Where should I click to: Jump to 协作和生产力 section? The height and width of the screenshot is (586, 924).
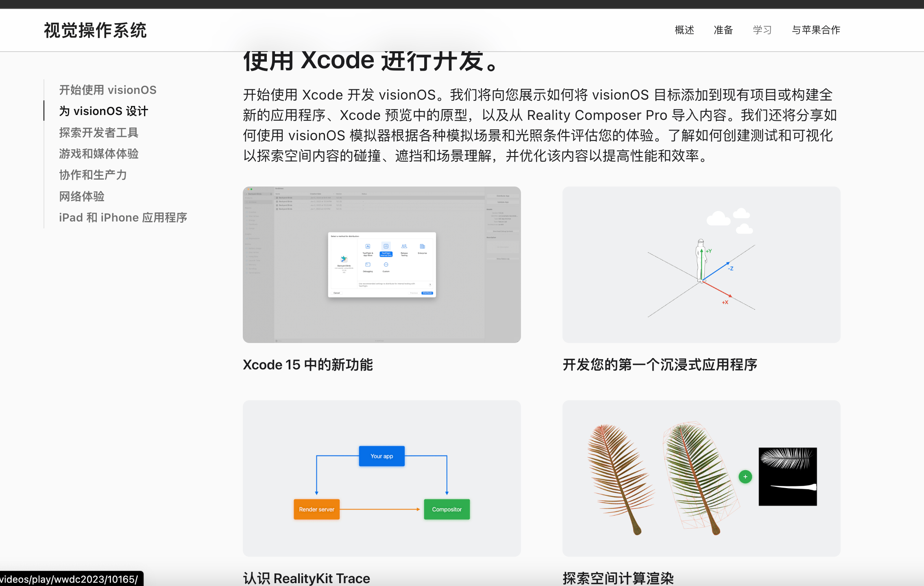[x=93, y=175]
